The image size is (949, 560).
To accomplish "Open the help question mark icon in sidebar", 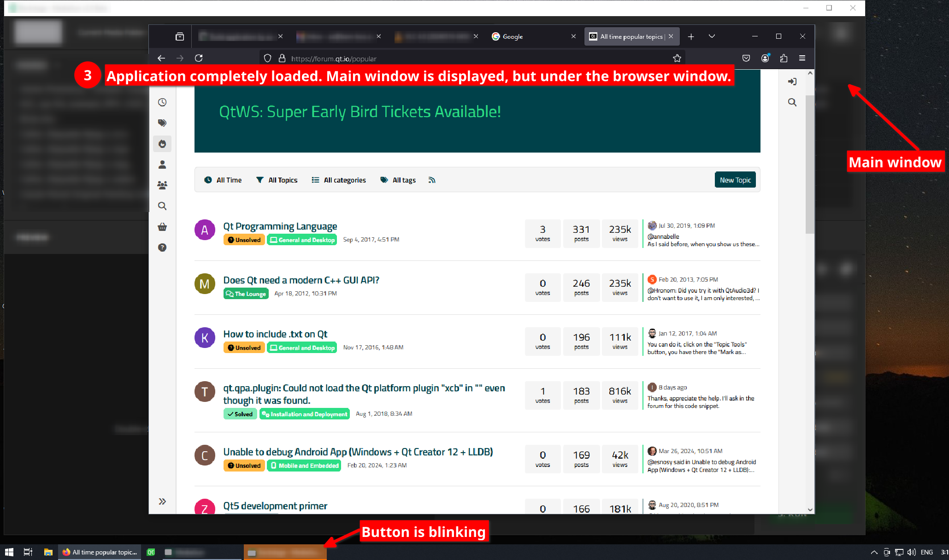I will point(162,248).
